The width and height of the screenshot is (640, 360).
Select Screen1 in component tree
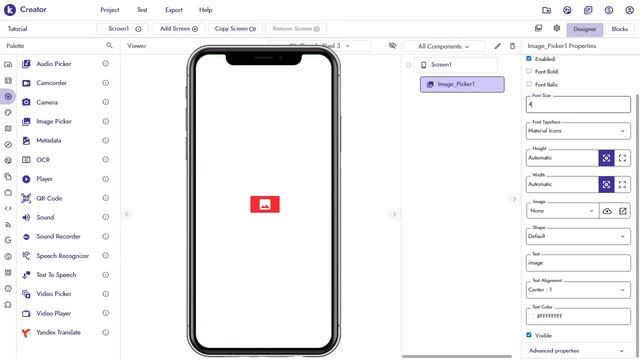(456, 65)
